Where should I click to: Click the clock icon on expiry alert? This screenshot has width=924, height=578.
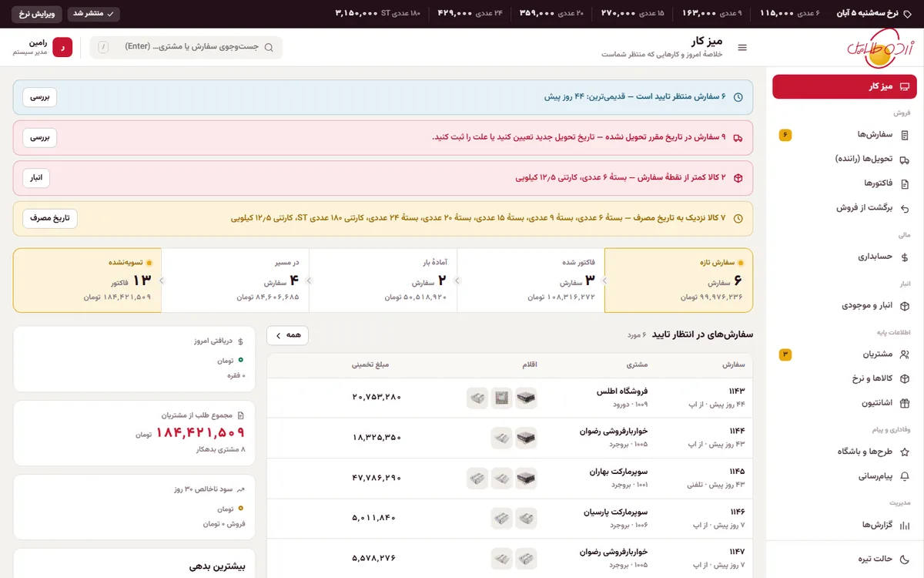click(x=738, y=218)
